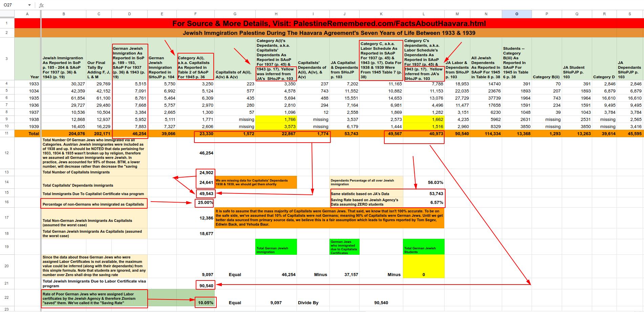Select year cell '1034'
The height and width of the screenshot is (312, 644).
click(27, 91)
